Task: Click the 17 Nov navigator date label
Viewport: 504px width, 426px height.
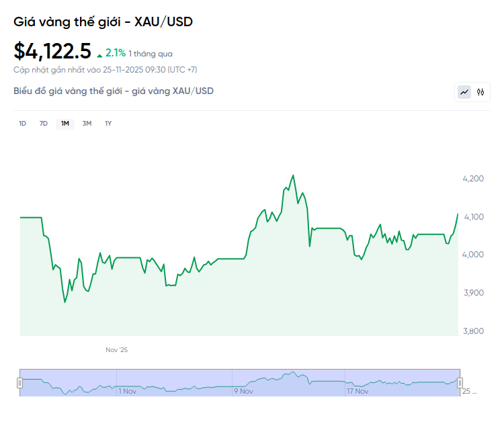Action: pos(358,391)
